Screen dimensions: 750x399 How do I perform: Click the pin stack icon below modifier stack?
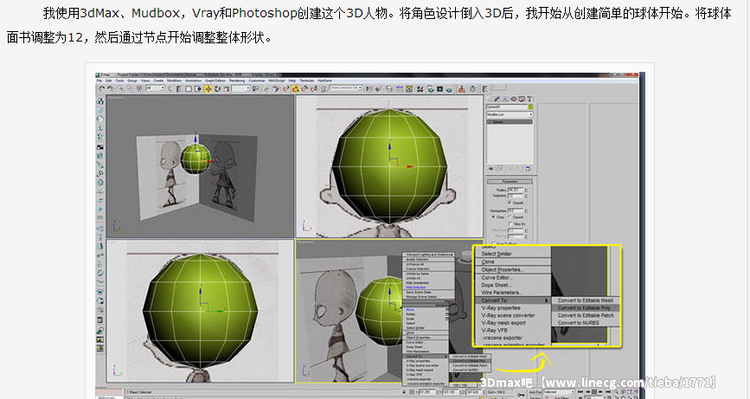pyautogui.click(x=491, y=168)
